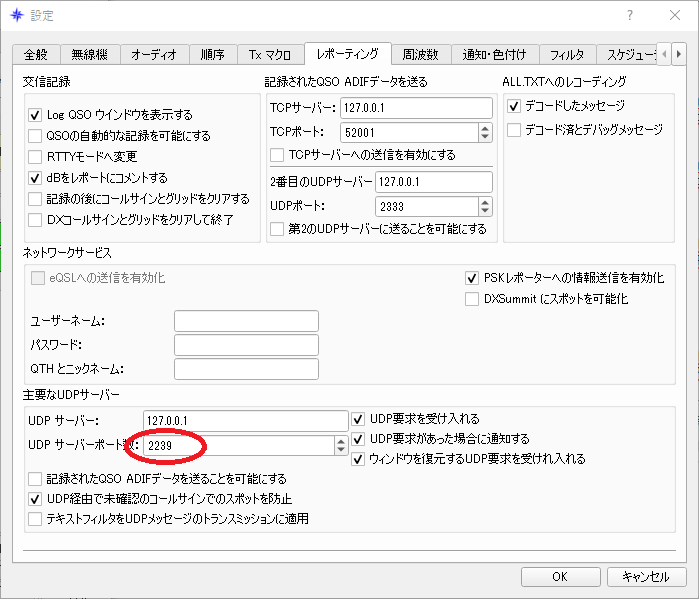Enable QSOの自動的な記録を可能にする checkbox
Viewport: 699px width, 599px height.
click(35, 136)
